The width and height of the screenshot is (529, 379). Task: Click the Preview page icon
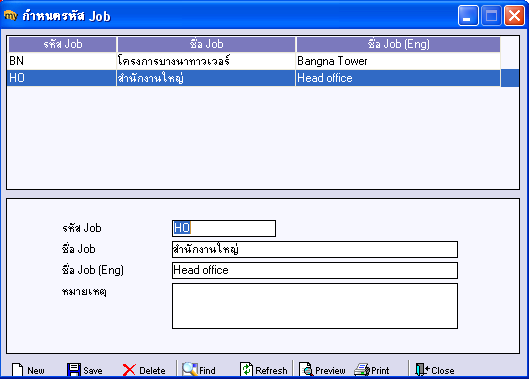pos(306,369)
